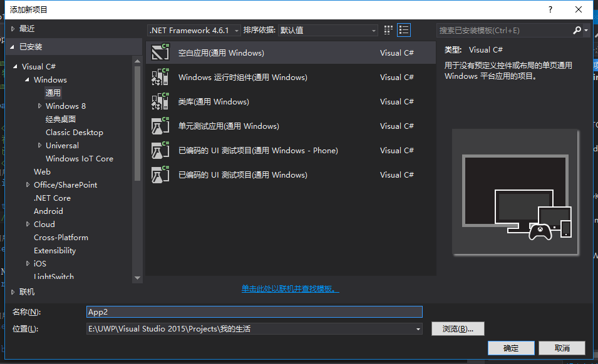Switch to small icons grid view

tap(388, 30)
